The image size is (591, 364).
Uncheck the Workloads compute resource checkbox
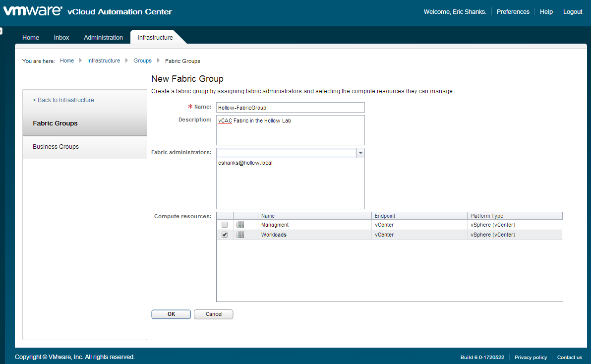tap(225, 235)
